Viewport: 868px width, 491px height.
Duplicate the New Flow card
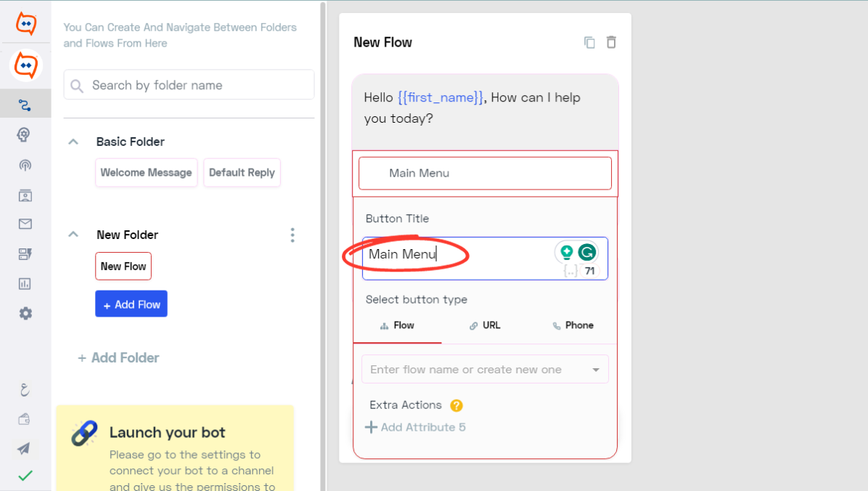coord(589,42)
